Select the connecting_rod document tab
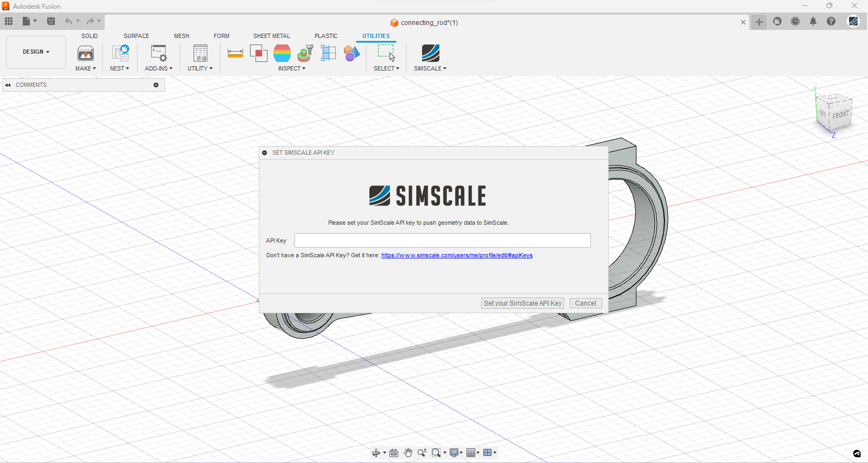868x463 pixels. (x=424, y=22)
